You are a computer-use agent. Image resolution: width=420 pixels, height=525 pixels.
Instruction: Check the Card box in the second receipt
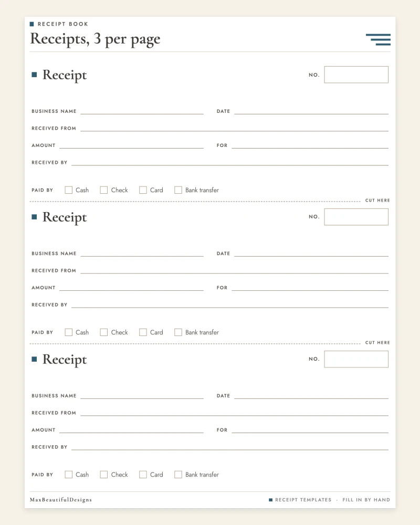[x=143, y=332]
